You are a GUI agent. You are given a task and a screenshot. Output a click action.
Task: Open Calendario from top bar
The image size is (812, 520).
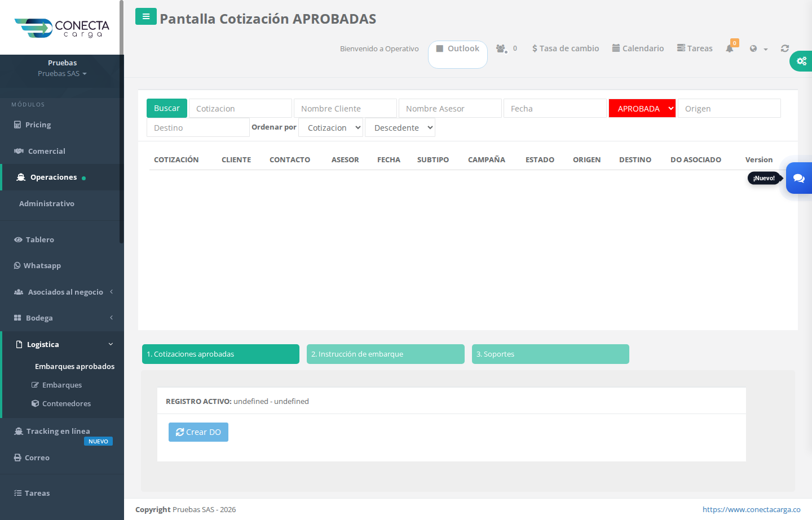pyautogui.click(x=638, y=48)
